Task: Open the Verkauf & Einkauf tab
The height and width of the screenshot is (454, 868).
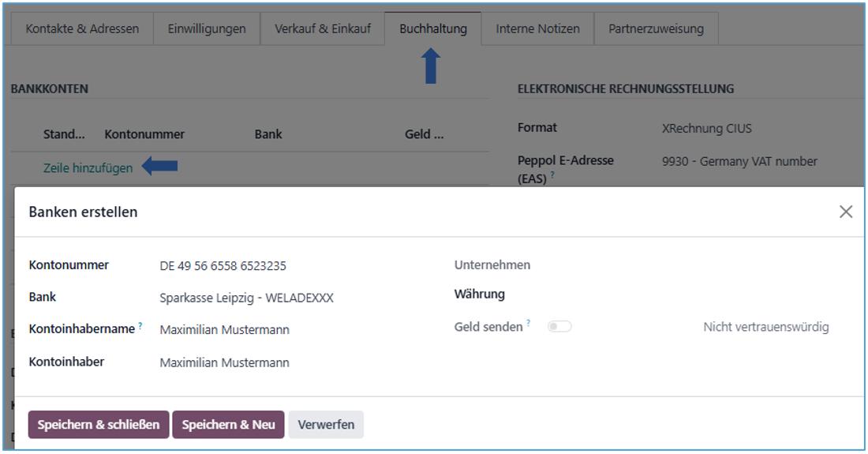Action: [323, 28]
